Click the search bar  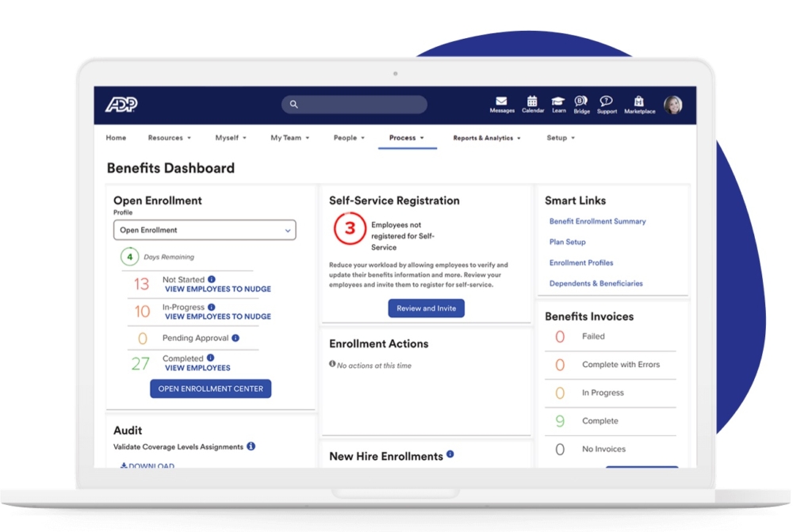(354, 104)
